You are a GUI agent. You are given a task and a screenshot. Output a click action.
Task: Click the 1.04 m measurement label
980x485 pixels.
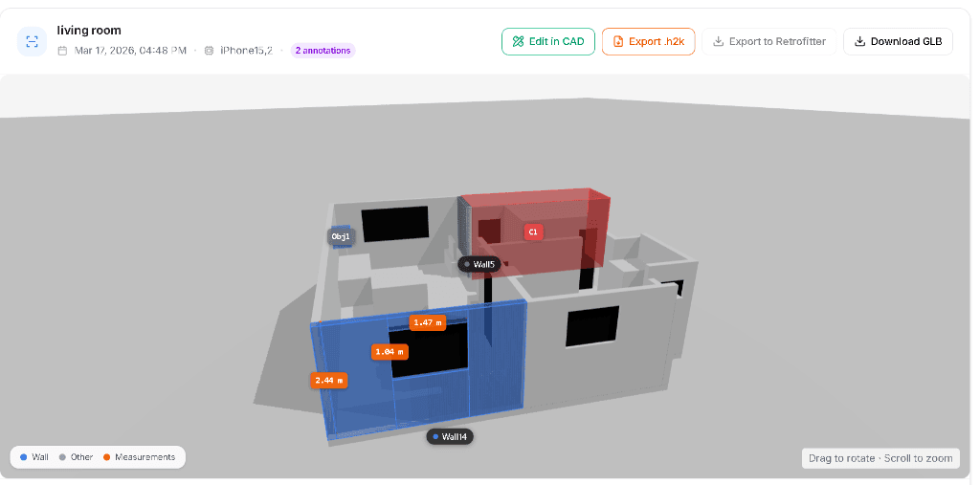(390, 352)
